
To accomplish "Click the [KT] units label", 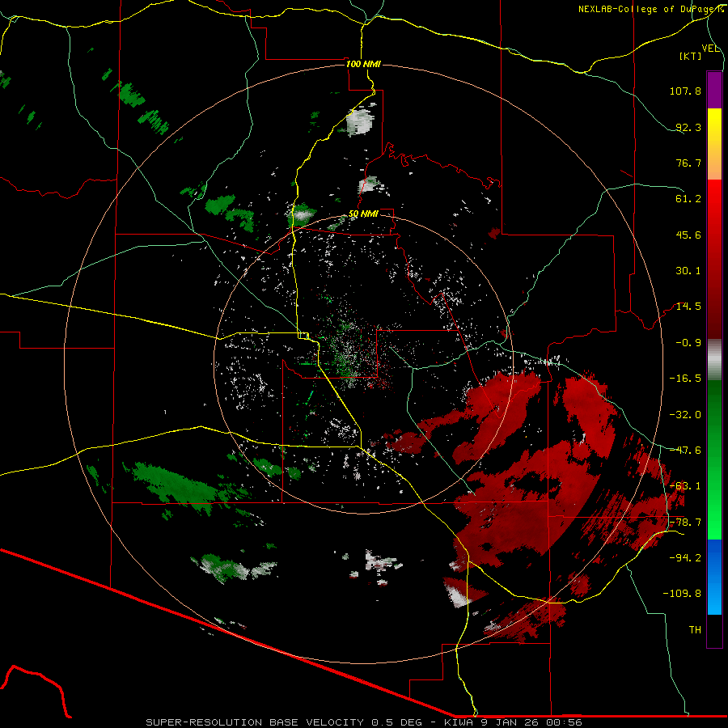I will (x=691, y=56).
